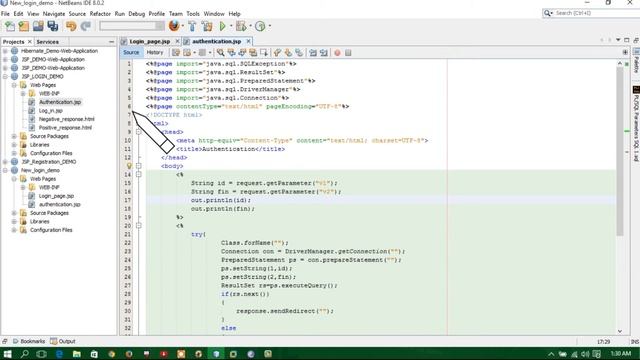
Task: Switch to the Login_page.jsp editor tab
Action: click(x=149, y=42)
